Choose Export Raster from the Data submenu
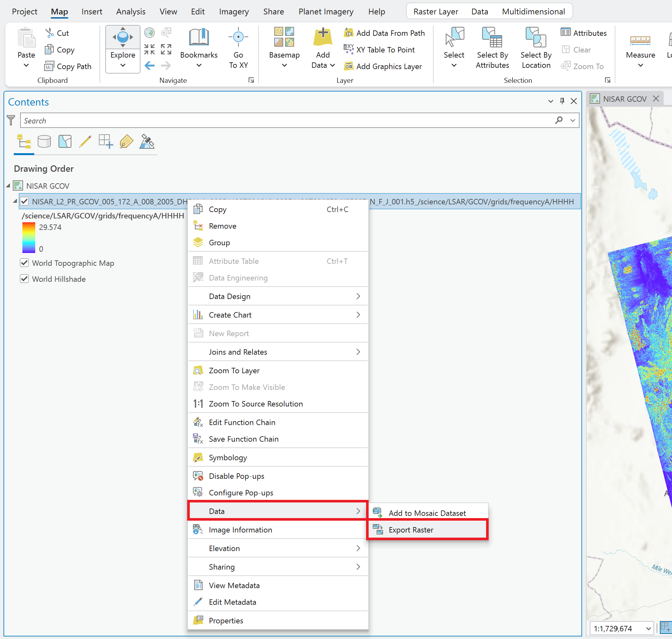This screenshot has height=639, width=672. pyautogui.click(x=411, y=530)
